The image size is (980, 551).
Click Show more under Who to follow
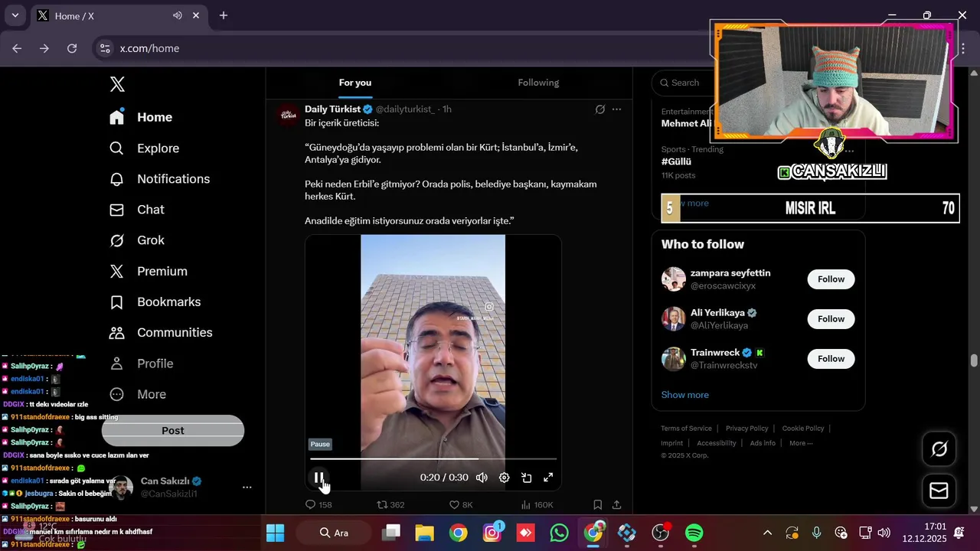[x=685, y=395]
